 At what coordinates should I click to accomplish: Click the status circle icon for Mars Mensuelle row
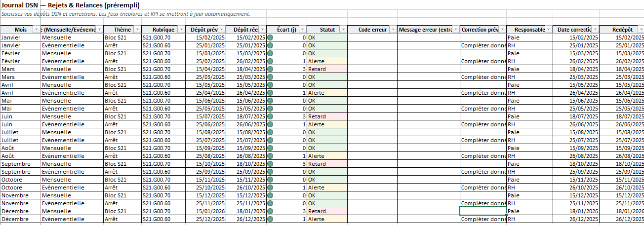click(x=270, y=69)
